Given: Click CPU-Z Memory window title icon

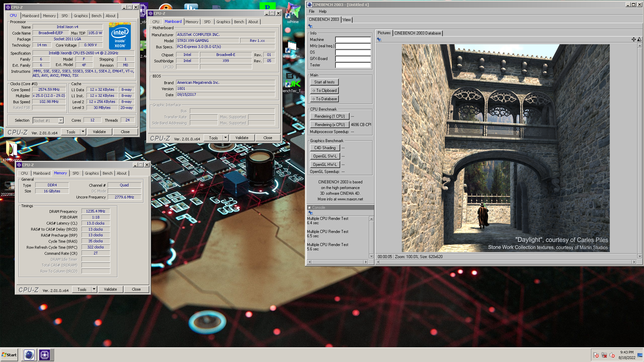Looking at the screenshot, I should click(19, 165).
